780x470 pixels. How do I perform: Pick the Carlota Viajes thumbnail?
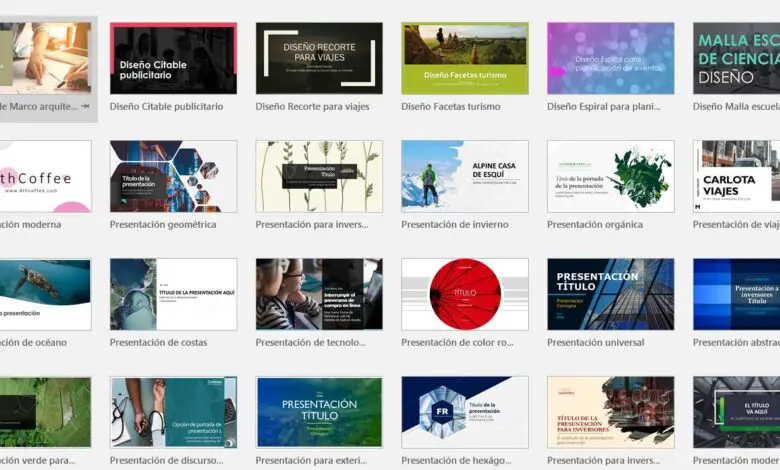(736, 177)
